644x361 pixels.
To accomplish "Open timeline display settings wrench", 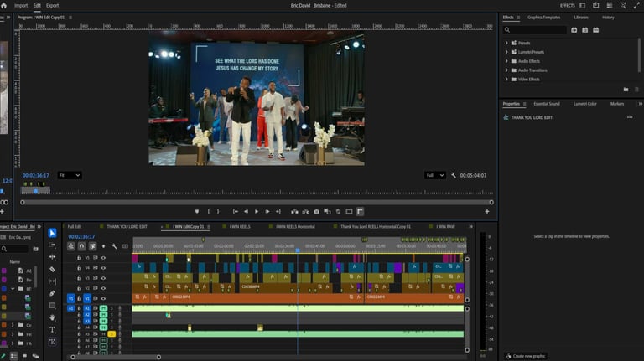I will pyautogui.click(x=114, y=246).
